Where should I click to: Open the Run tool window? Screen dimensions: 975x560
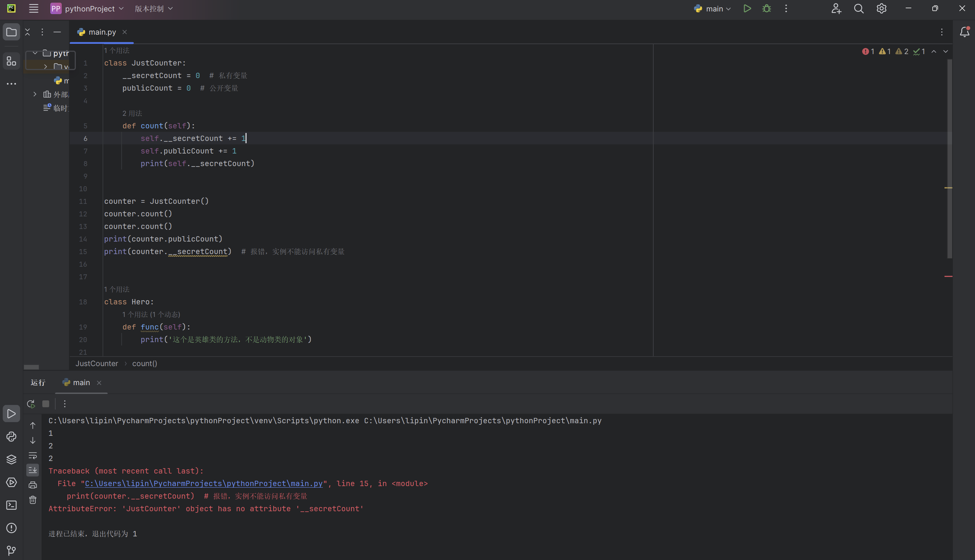point(11,413)
